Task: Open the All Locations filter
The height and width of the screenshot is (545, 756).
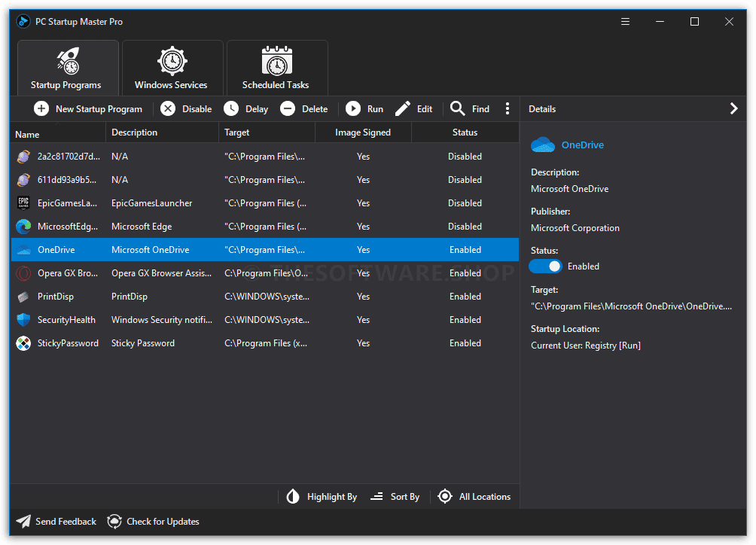Action: pos(474,497)
